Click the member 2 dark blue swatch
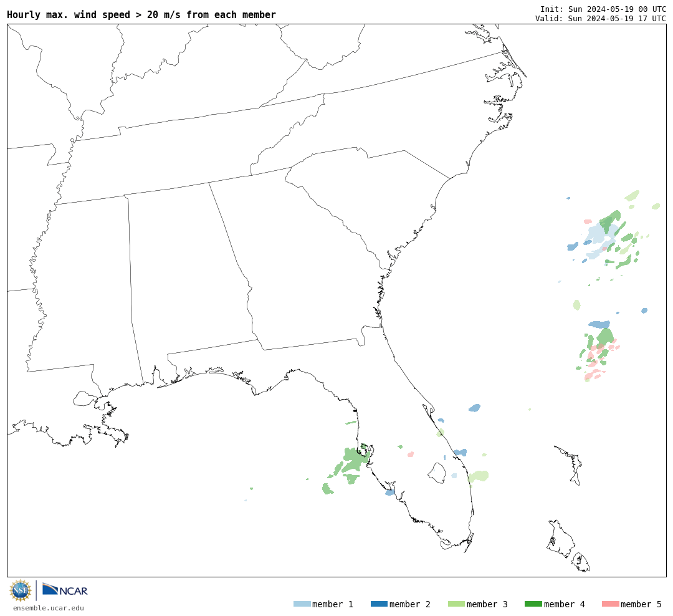 point(379,604)
